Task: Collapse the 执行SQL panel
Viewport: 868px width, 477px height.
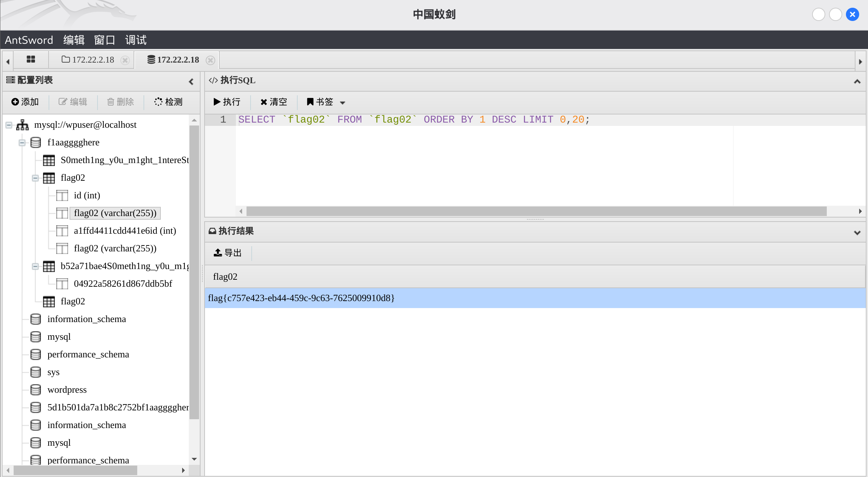Action: point(857,81)
